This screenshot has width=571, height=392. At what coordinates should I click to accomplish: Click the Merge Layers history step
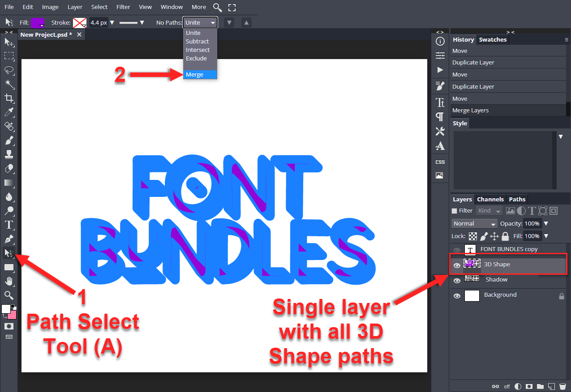[508, 110]
